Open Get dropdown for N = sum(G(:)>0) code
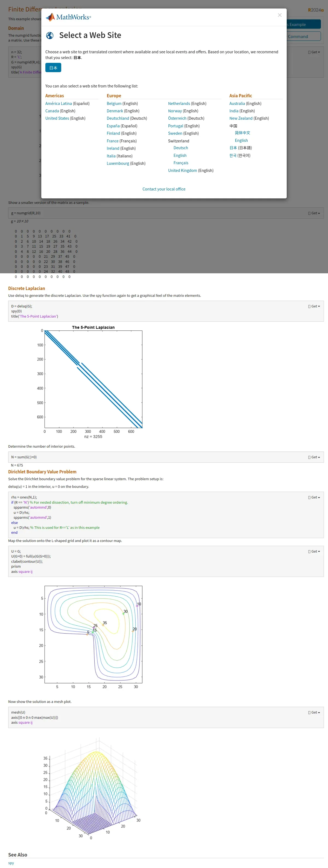The image size is (328, 868). [314, 457]
